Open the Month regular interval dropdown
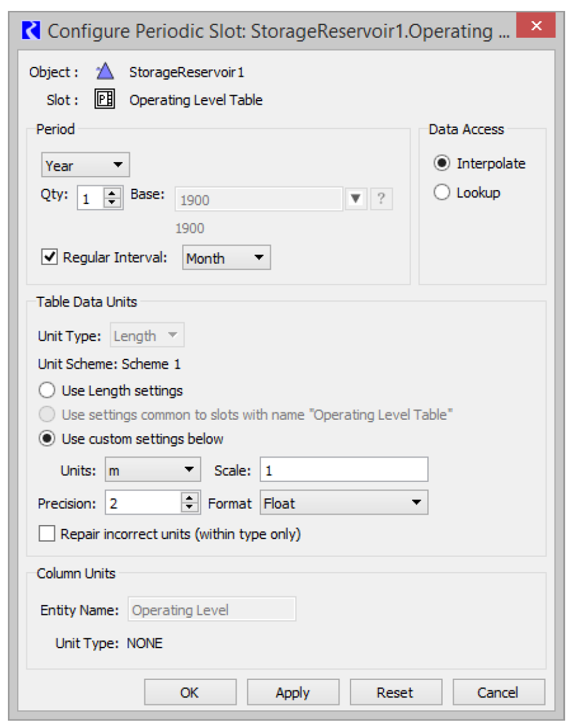Screen dimensions: 570x728 tap(226, 258)
